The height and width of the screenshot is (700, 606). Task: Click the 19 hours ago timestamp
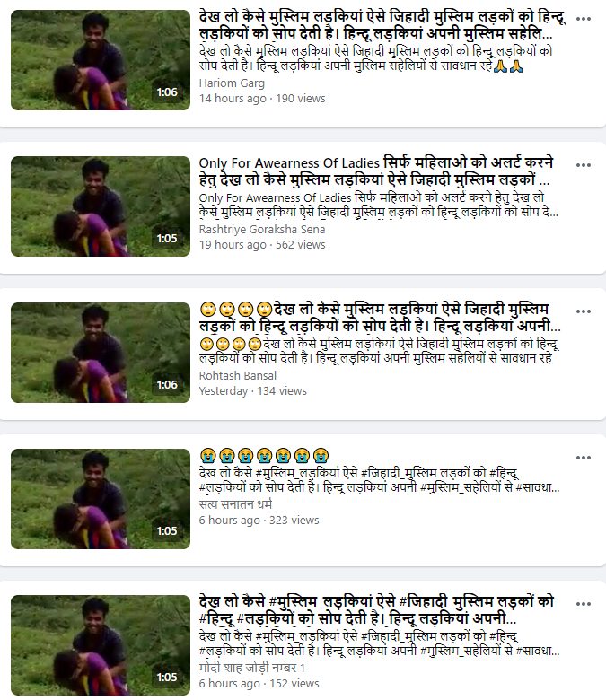[x=233, y=245]
